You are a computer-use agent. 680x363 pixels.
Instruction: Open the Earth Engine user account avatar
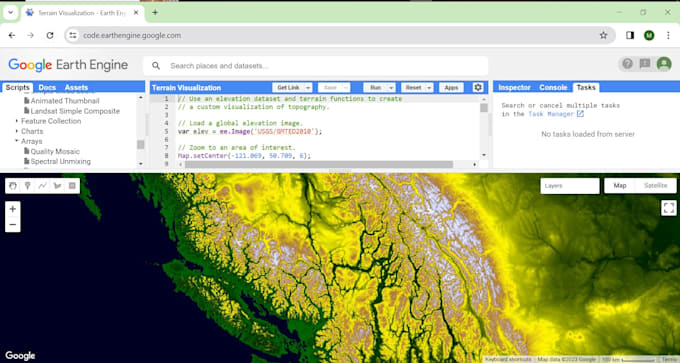tap(664, 64)
